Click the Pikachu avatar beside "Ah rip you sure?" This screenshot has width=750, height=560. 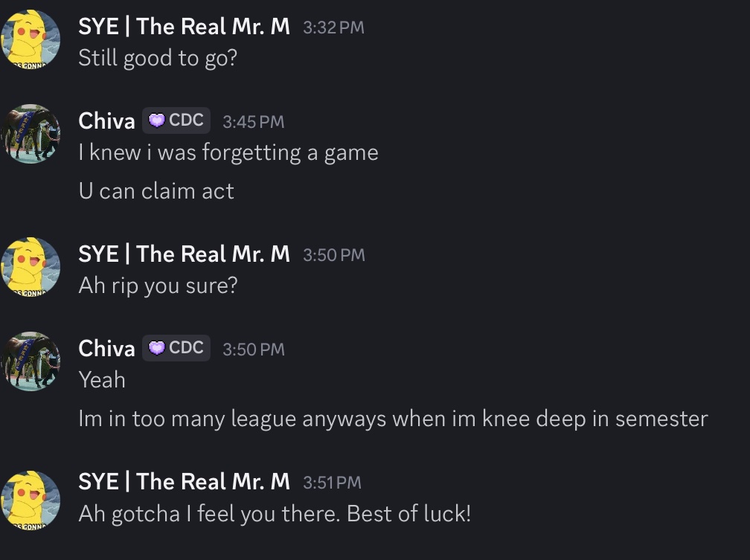[x=30, y=266]
